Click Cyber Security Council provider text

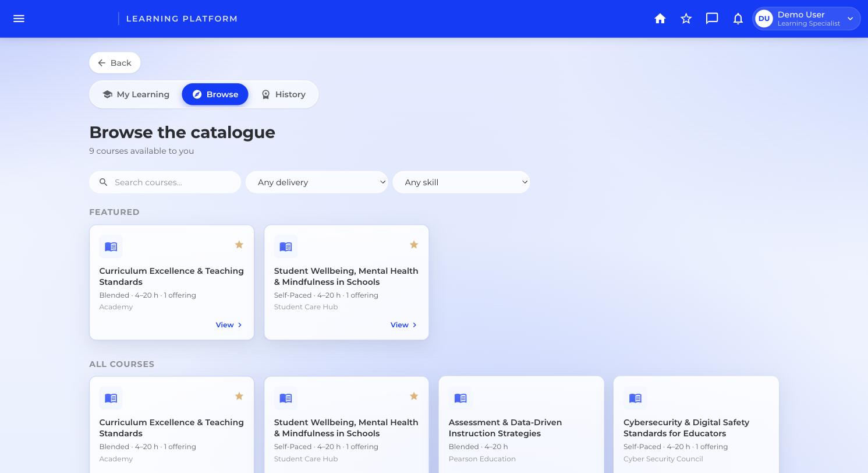click(x=663, y=458)
